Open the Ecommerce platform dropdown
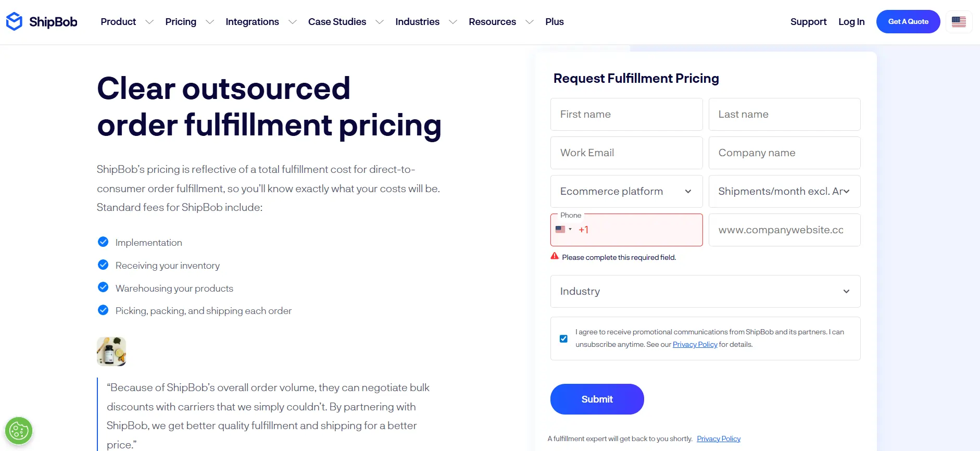Viewport: 980px width, 451px height. click(x=626, y=191)
